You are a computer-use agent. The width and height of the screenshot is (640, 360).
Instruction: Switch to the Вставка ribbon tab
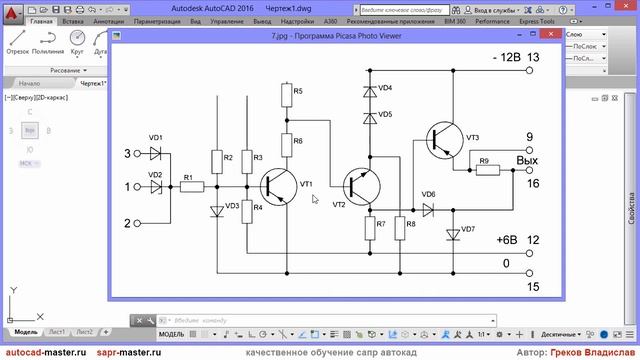[73, 21]
